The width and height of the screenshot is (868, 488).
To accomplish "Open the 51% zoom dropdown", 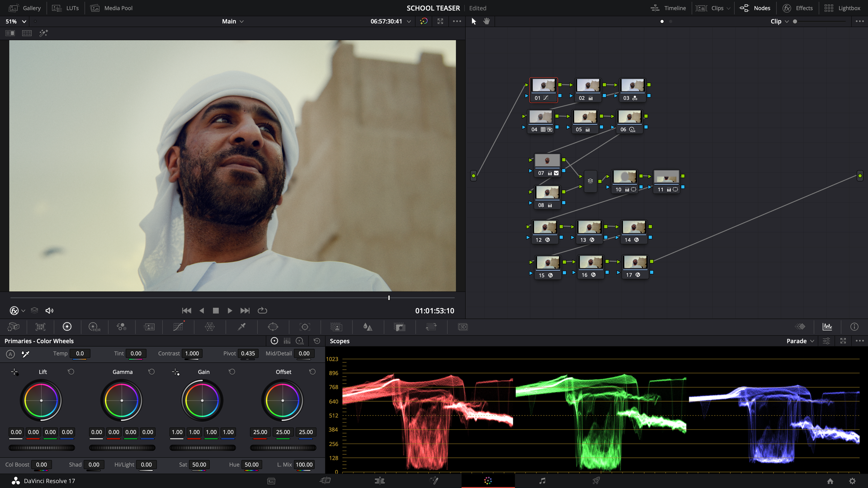I will (x=16, y=21).
